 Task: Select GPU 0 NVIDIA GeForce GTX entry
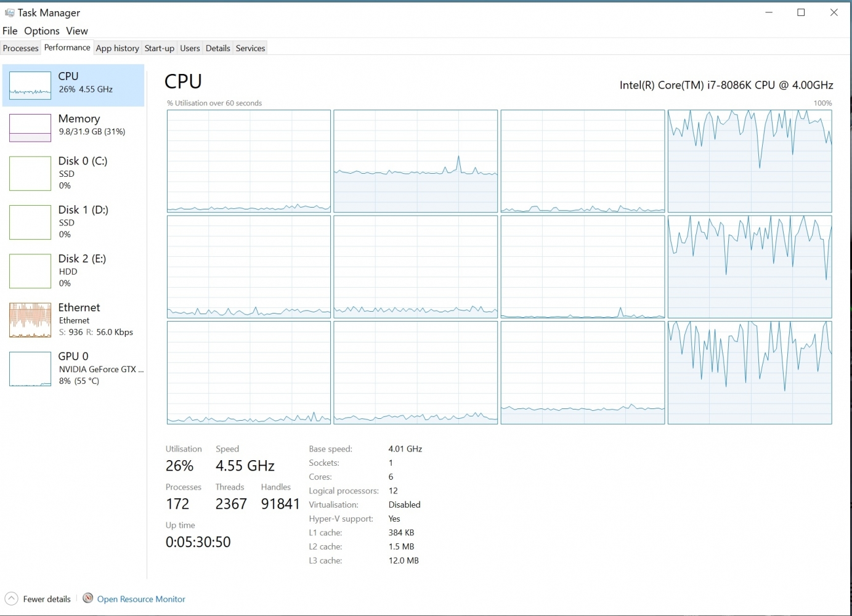[73, 368]
